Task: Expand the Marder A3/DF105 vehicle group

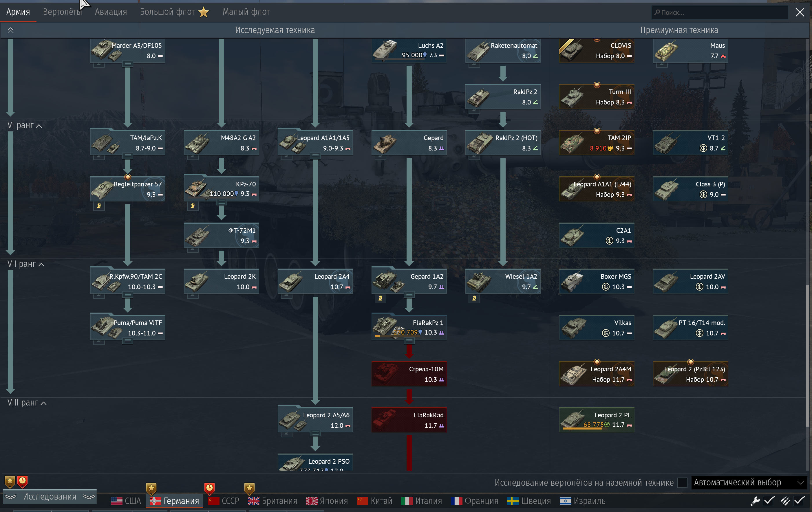Action: pyautogui.click(x=127, y=64)
